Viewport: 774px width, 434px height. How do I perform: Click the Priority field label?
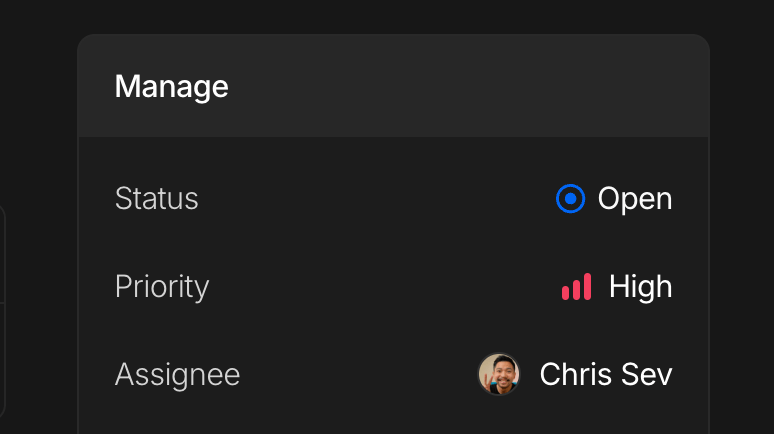[x=162, y=287]
